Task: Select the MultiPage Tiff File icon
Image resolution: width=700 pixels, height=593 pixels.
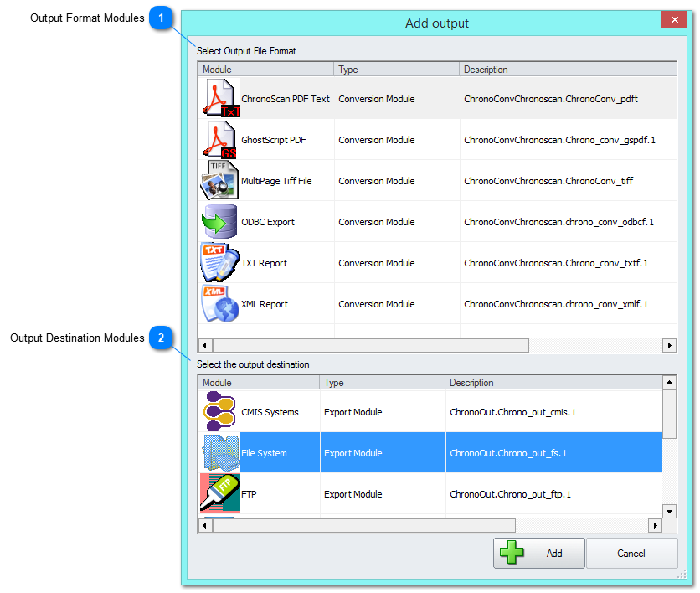Action: pos(219,180)
